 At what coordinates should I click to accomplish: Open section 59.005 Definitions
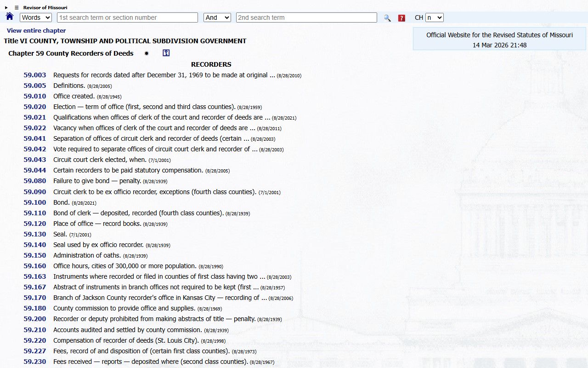(x=35, y=86)
